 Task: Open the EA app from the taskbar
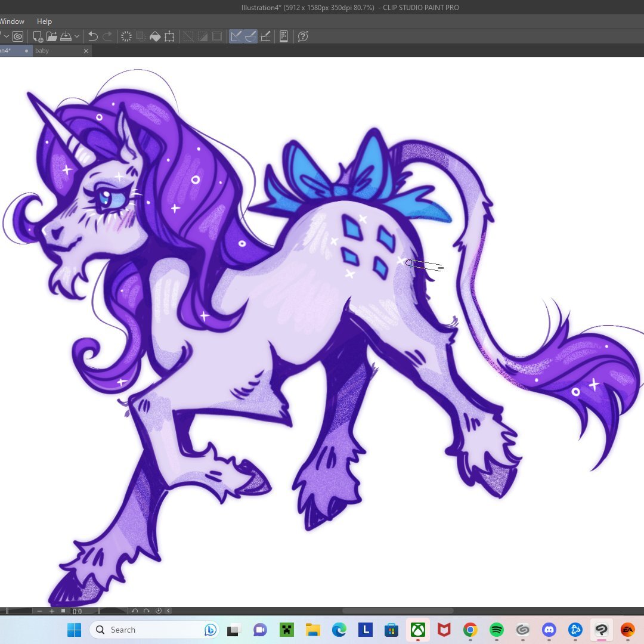[x=628, y=630]
